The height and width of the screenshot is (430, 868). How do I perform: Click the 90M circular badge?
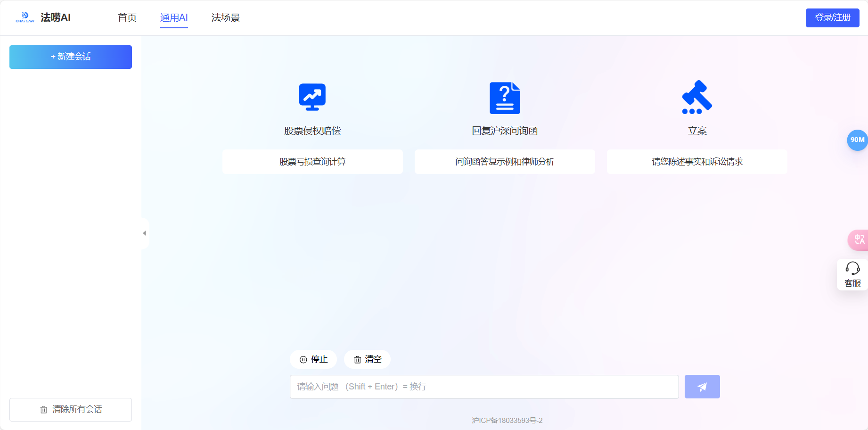pos(859,140)
